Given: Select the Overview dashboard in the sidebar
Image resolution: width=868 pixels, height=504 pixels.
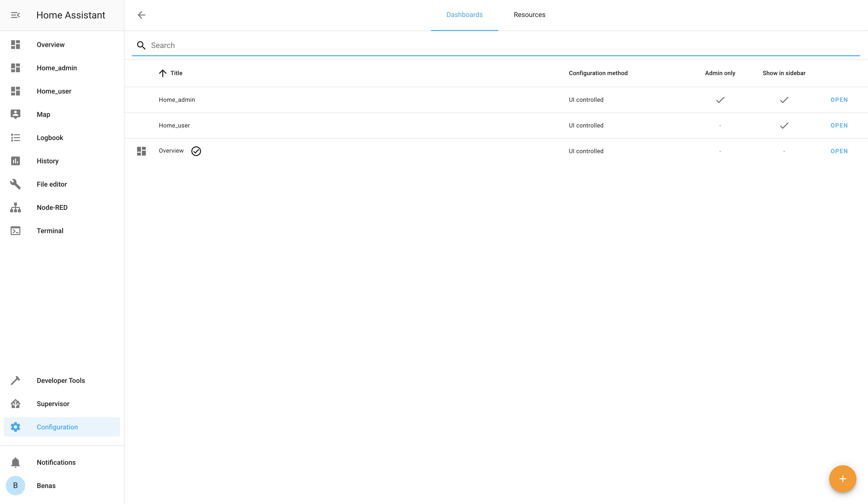Looking at the screenshot, I should [x=50, y=45].
